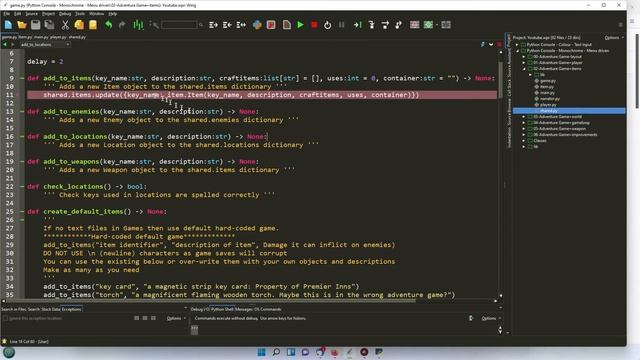Redo with the grey arrow icon
Image resolution: width=640 pixels, height=360 pixels.
point(122,25)
